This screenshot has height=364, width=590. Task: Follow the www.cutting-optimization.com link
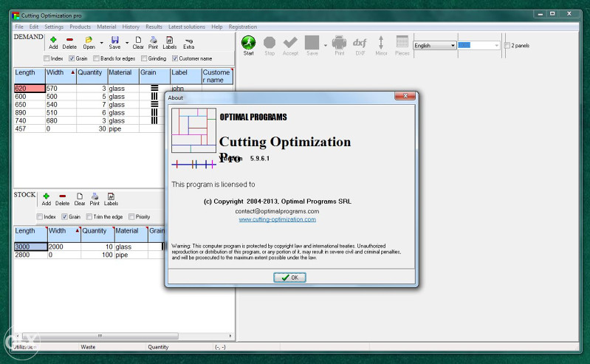[277, 219]
